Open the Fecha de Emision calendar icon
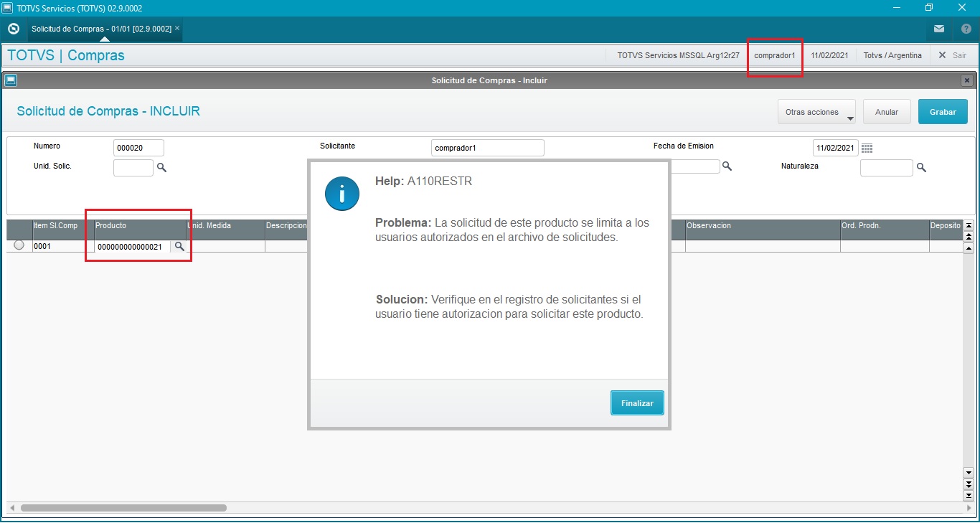 point(867,149)
